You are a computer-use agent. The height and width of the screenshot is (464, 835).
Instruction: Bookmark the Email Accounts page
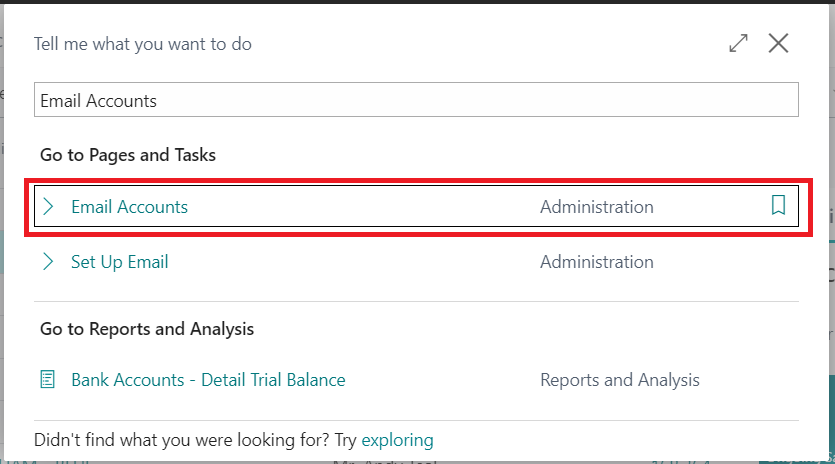[778, 205]
